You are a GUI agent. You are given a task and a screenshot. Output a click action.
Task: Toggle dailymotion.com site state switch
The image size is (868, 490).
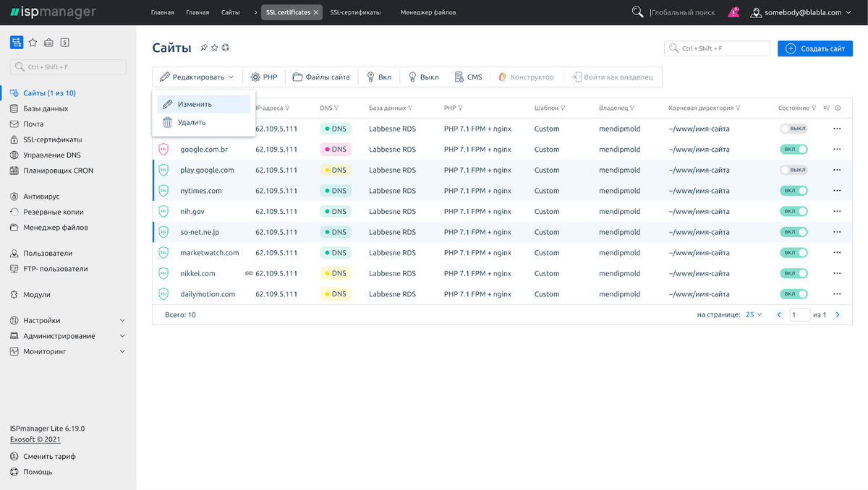point(793,294)
